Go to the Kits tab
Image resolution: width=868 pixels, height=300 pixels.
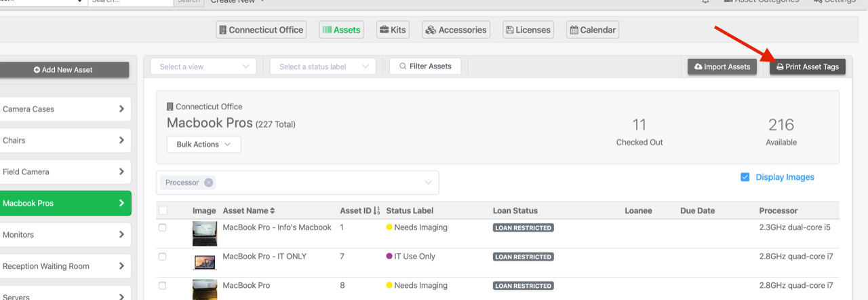point(393,30)
